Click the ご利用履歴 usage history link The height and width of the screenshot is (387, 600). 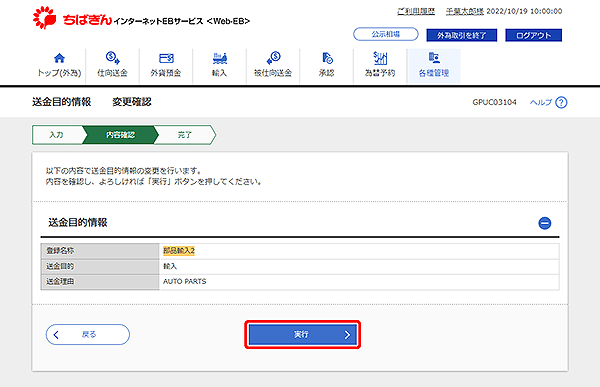pos(416,11)
